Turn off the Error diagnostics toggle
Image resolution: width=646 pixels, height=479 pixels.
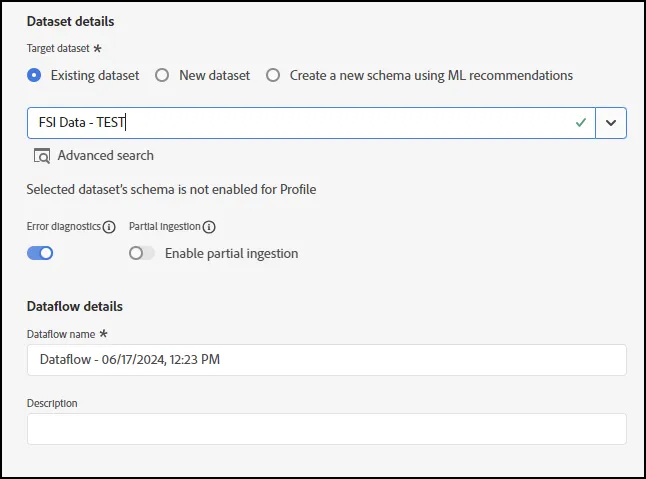click(40, 253)
